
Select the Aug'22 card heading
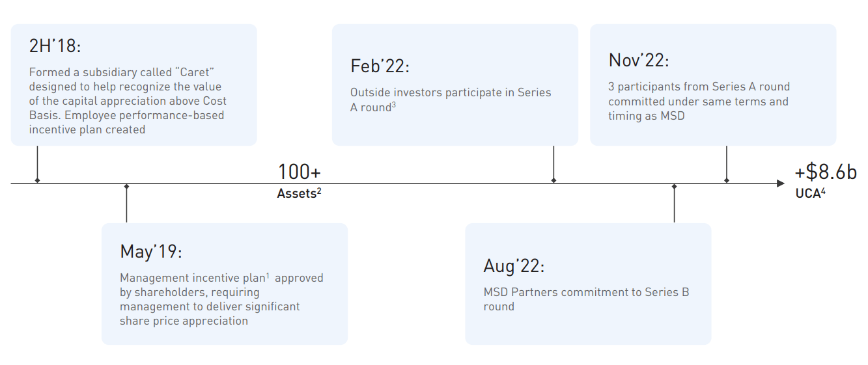[x=514, y=265]
